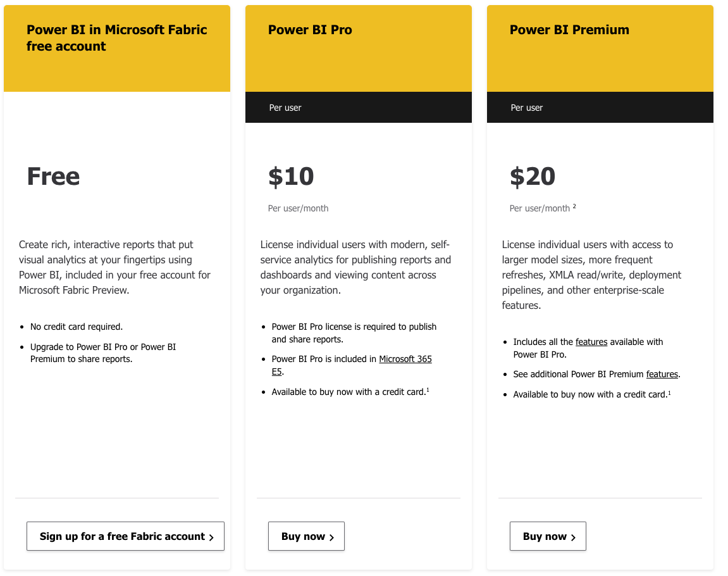Click the $10 price text

coord(291,177)
